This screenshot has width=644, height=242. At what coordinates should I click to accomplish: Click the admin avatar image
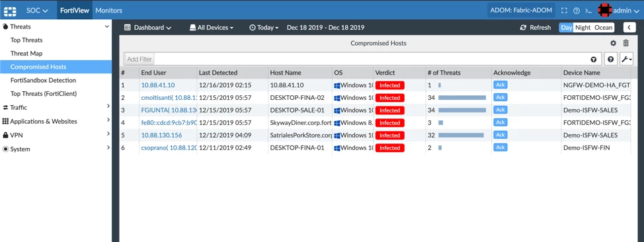tap(605, 11)
